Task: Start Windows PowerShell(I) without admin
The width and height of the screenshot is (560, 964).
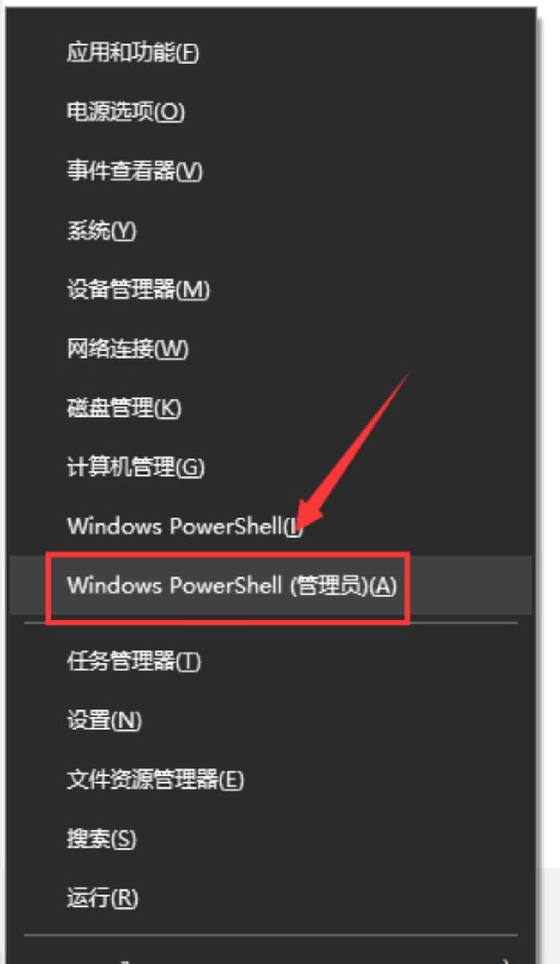Action: (x=271, y=526)
